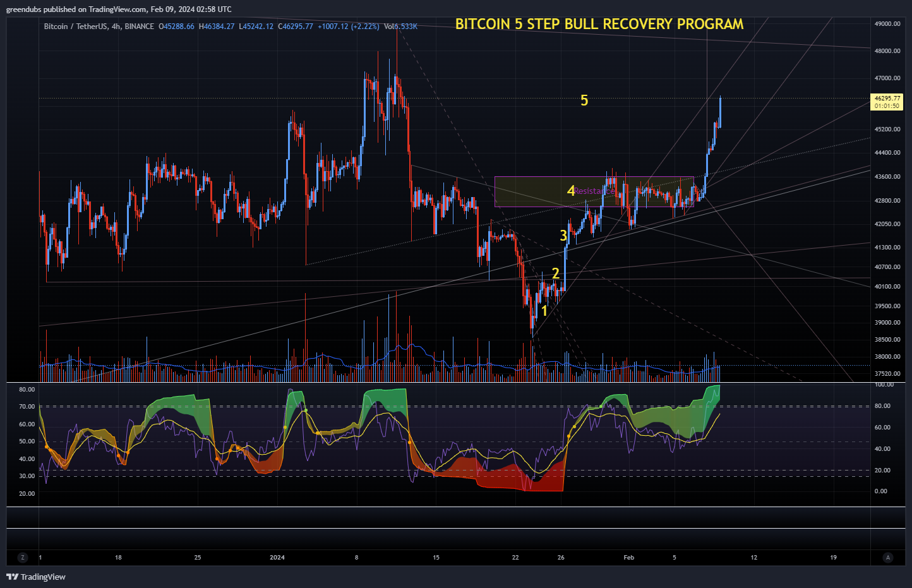Click the 44400.00 price axis label
The image size is (912, 588).
pos(887,152)
